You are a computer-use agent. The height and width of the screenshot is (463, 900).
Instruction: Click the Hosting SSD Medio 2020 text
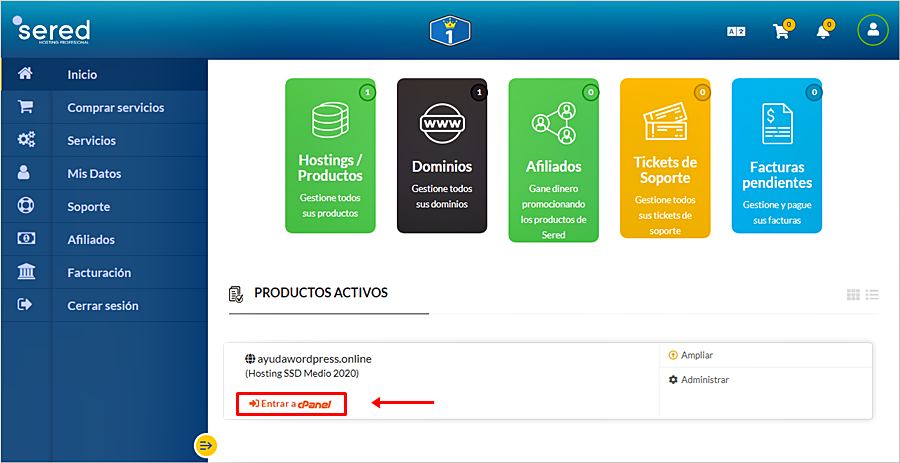click(302, 373)
